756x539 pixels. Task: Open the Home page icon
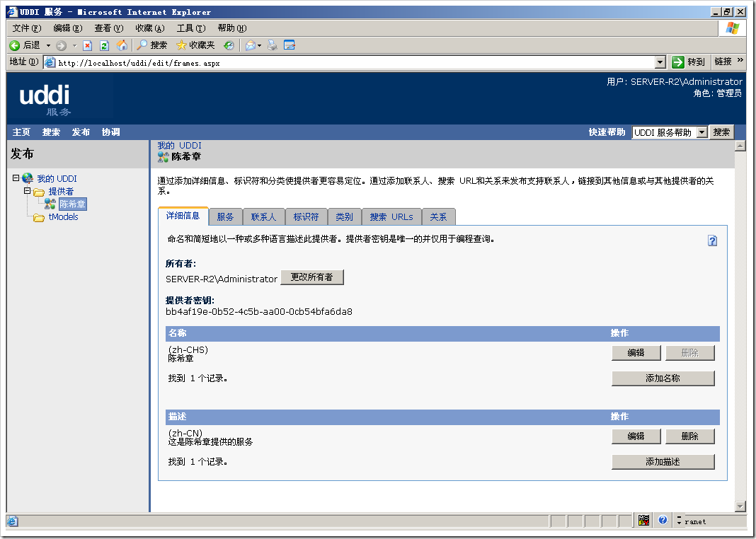(x=122, y=45)
